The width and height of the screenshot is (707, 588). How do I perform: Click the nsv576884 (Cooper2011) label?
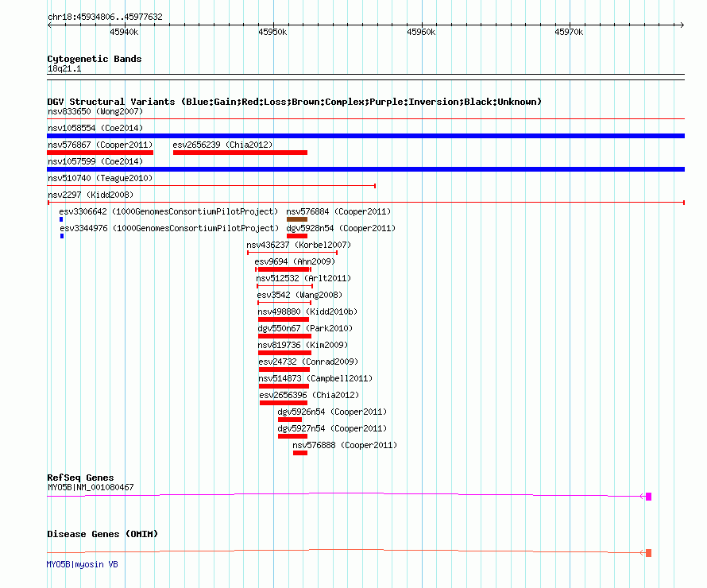coord(338,211)
